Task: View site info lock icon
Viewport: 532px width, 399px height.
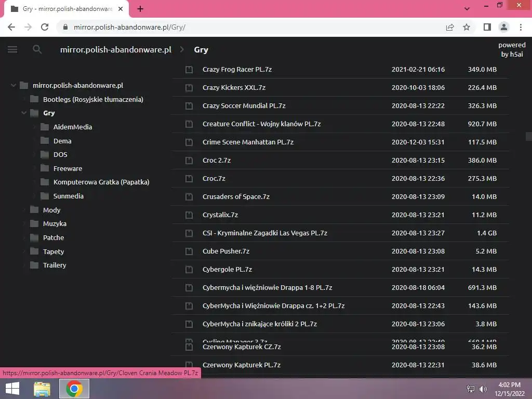Action: click(x=65, y=27)
